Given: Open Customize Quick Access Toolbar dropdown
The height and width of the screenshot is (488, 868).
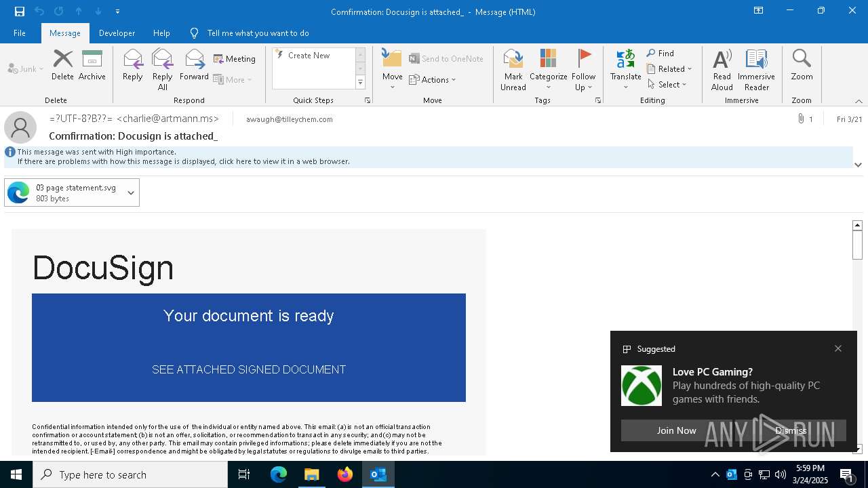Looking at the screenshot, I should [x=118, y=12].
